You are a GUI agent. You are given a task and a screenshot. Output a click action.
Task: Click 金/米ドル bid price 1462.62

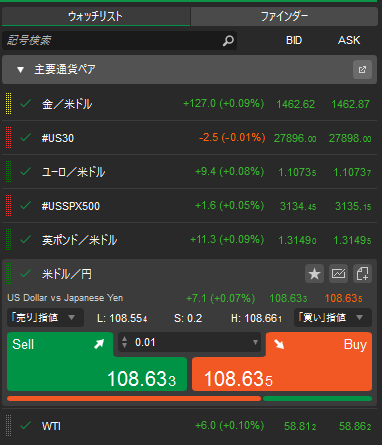coord(296,104)
